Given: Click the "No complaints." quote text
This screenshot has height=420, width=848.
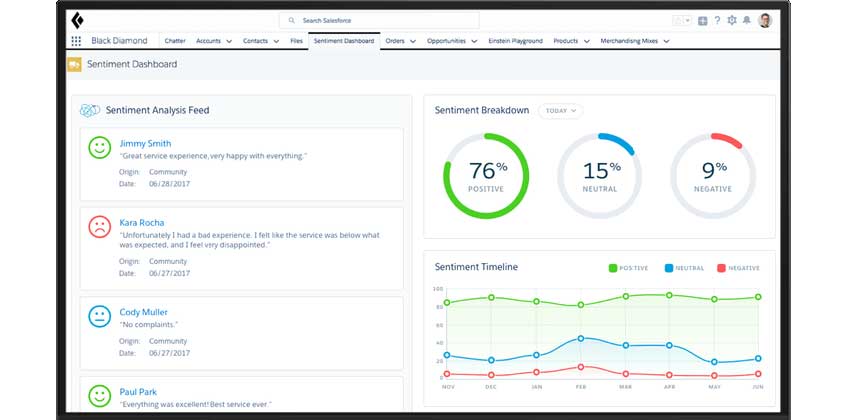Looking at the screenshot, I should [x=148, y=325].
